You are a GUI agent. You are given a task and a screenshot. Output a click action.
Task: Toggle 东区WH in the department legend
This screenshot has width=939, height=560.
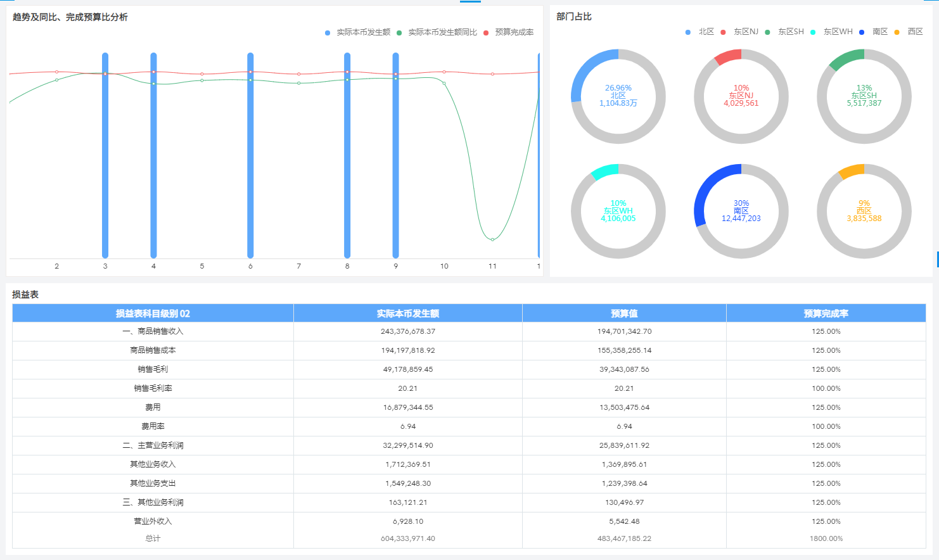coord(831,32)
